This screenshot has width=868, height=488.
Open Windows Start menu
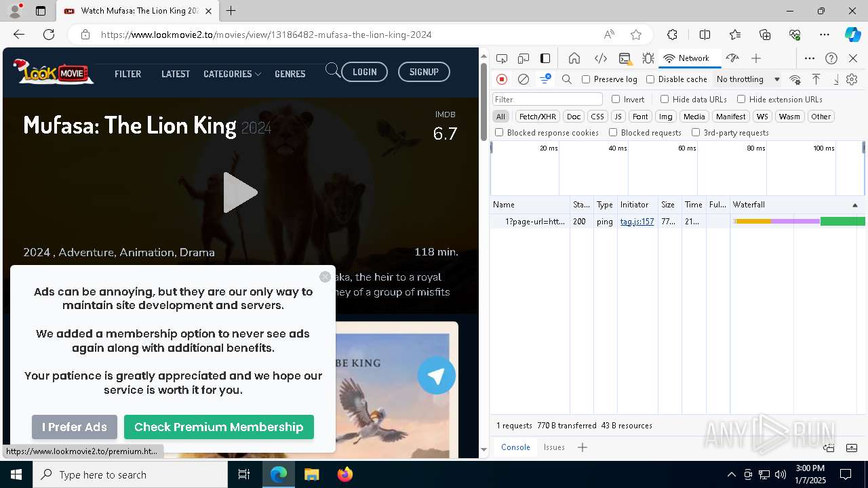16,474
